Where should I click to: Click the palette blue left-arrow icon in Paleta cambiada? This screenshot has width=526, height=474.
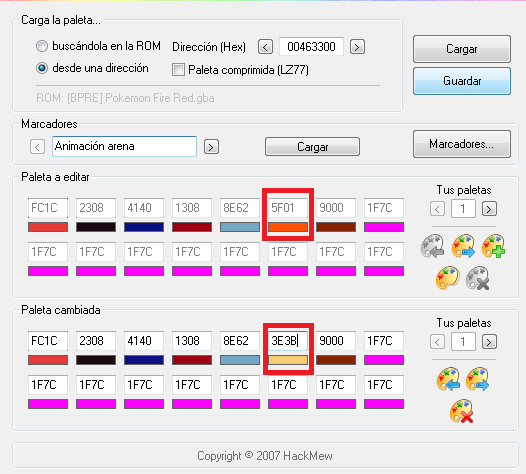tap(448, 379)
